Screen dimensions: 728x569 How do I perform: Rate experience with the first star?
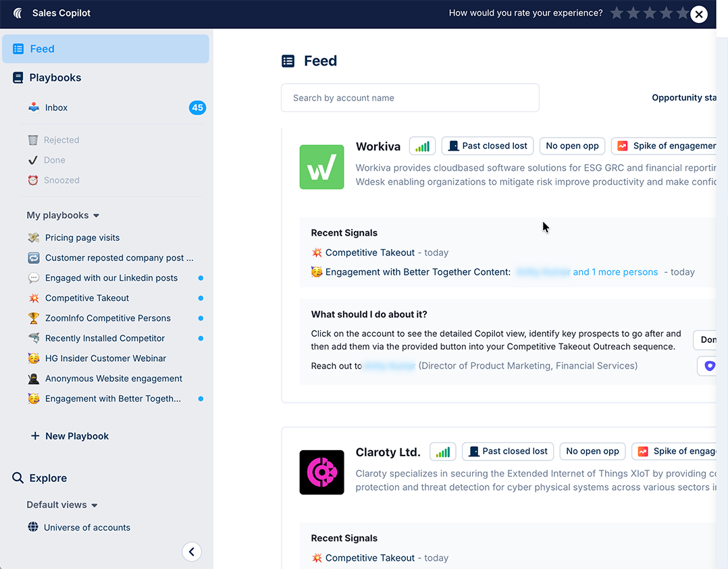[617, 13]
